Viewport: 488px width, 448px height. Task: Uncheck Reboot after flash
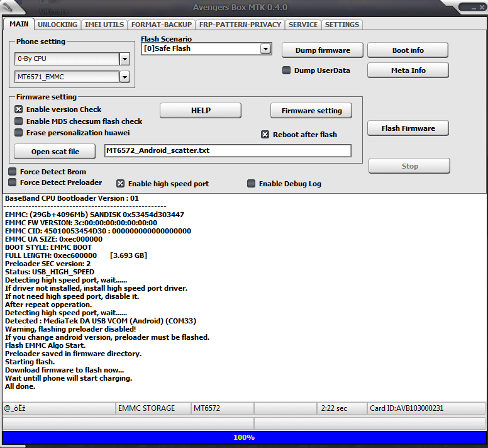265,135
